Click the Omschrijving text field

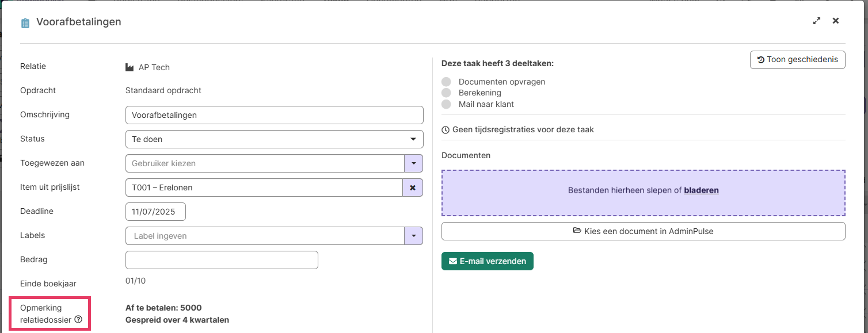(x=274, y=115)
